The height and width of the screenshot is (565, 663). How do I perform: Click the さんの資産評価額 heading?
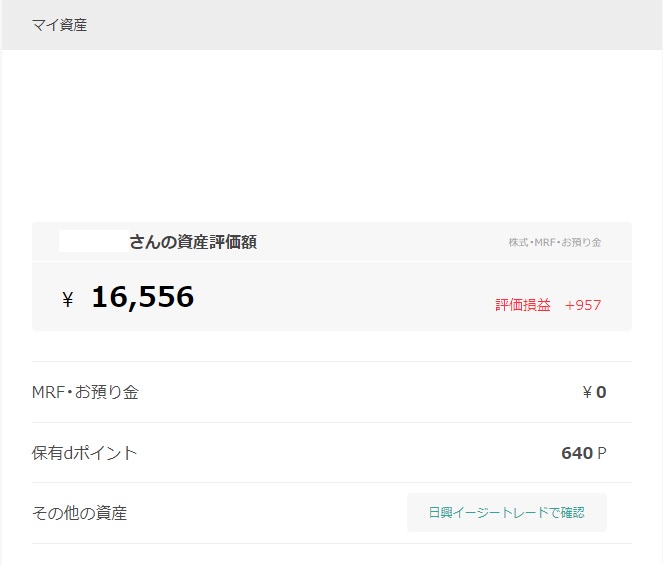click(x=192, y=242)
